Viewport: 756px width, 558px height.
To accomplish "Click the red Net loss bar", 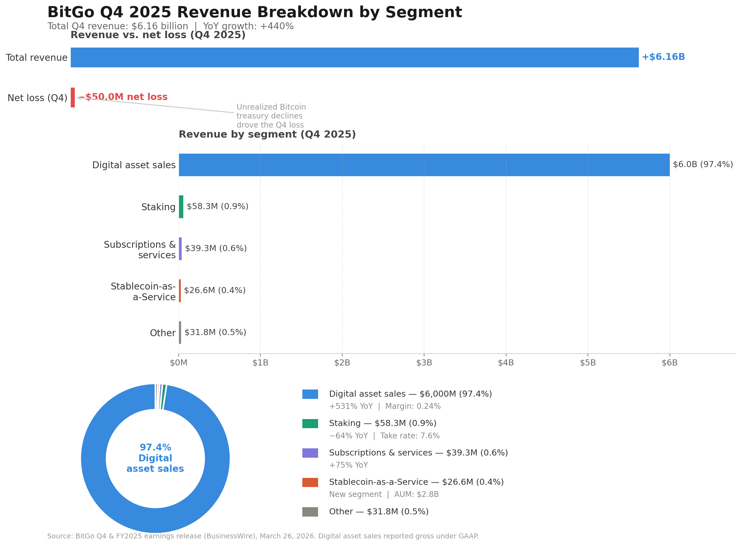I will click(x=73, y=98).
